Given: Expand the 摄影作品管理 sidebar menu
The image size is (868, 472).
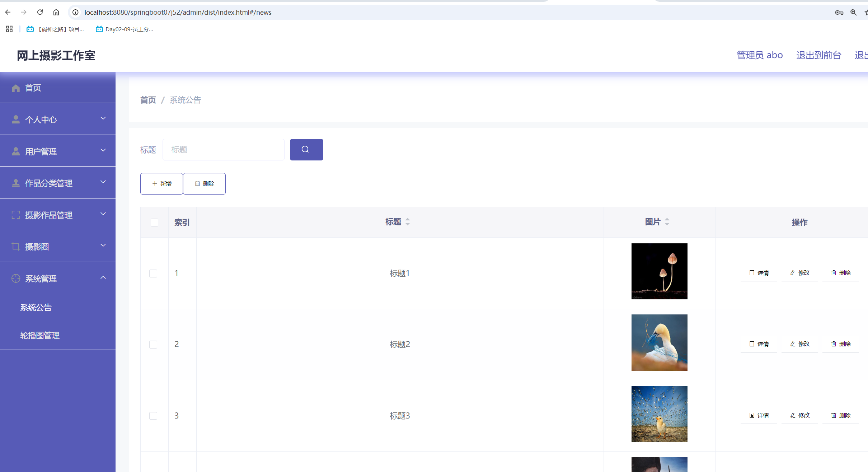Looking at the screenshot, I should coord(58,215).
